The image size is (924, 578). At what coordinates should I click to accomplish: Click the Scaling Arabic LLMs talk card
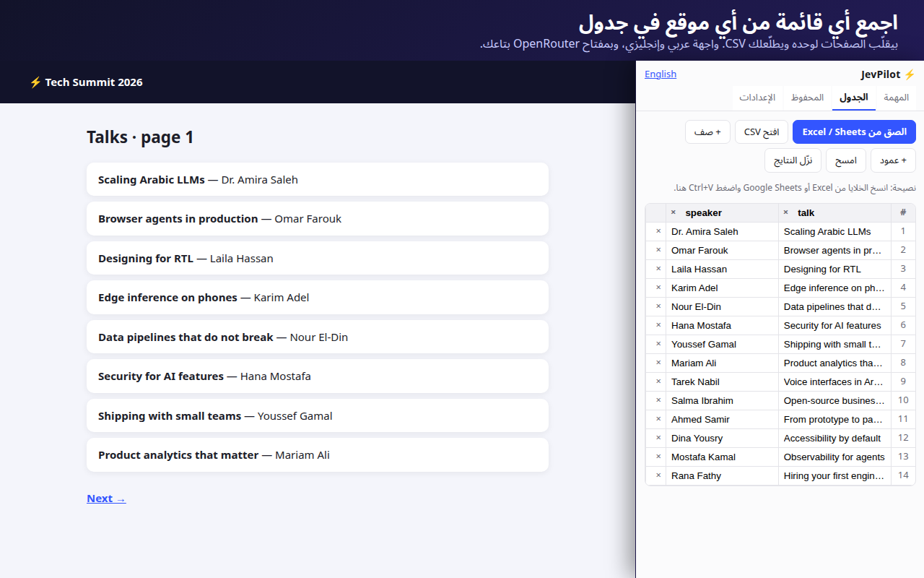(318, 179)
